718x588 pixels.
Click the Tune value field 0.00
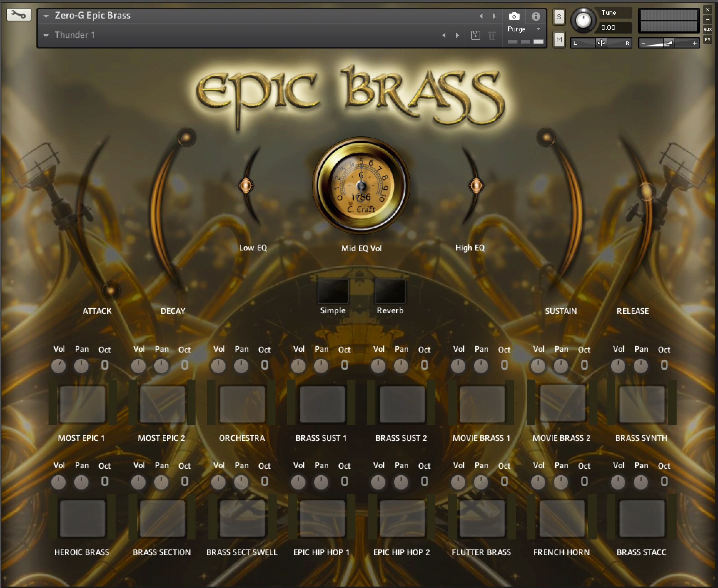[615, 28]
